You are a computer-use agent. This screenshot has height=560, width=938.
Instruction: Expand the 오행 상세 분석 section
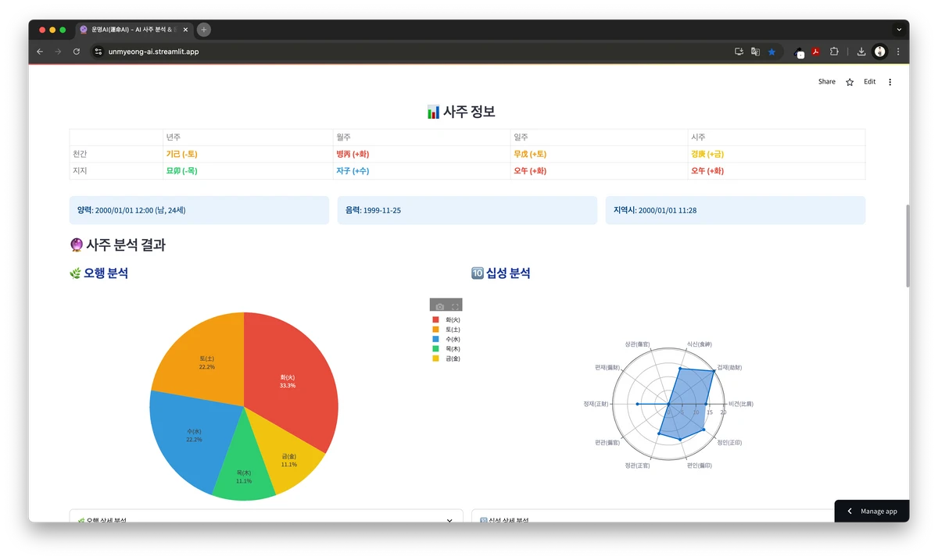[266, 516]
